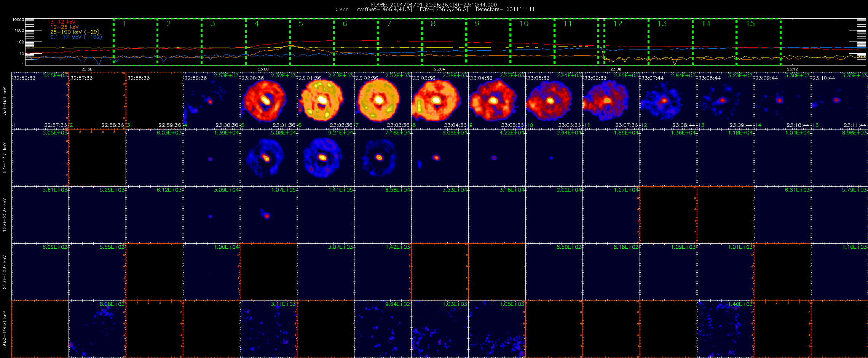Open the 3.0-6.0 keV image starting 22:59:36

pos(211,101)
